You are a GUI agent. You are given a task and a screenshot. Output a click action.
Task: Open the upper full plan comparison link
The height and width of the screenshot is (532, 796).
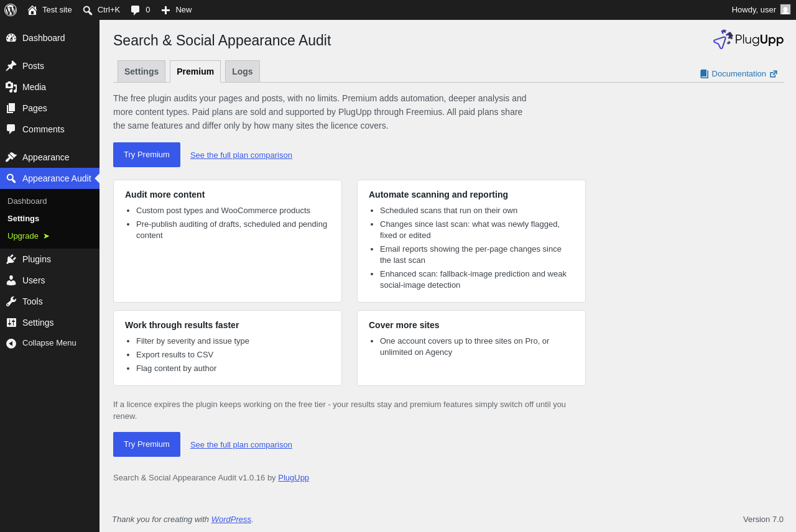click(241, 155)
